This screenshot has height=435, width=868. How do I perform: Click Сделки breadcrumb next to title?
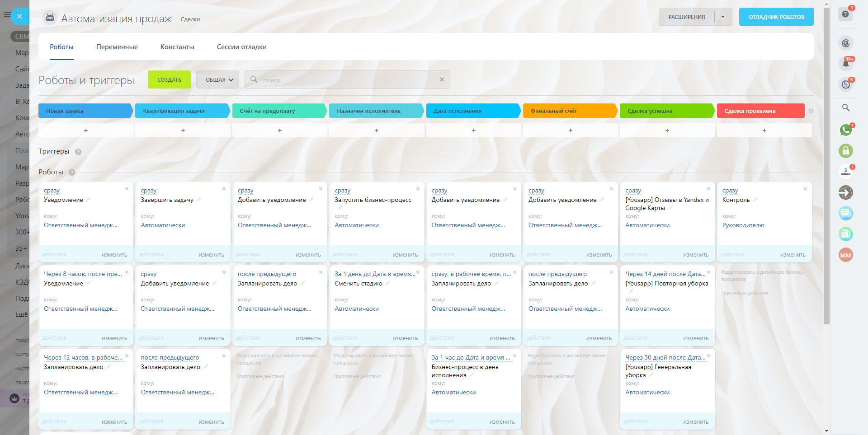pyautogui.click(x=190, y=19)
